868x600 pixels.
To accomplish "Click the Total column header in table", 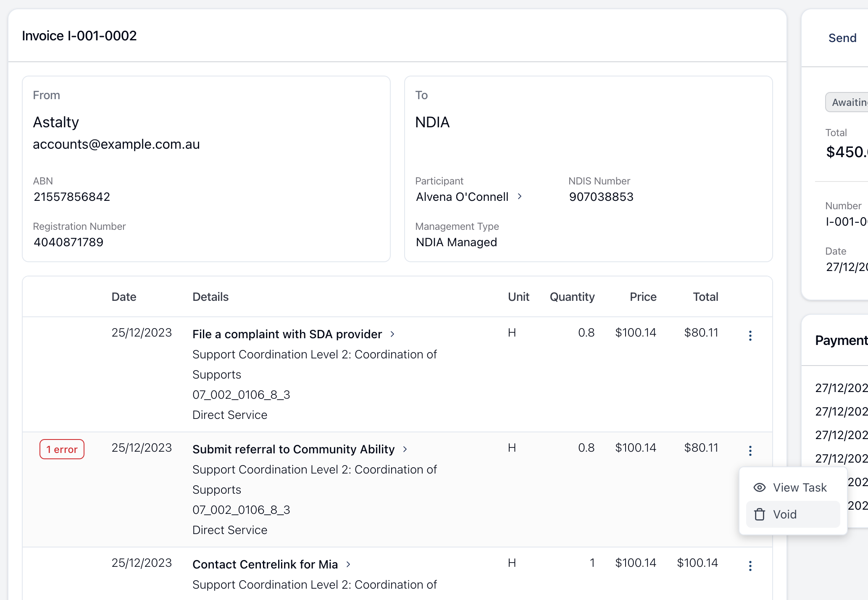I will tap(705, 297).
